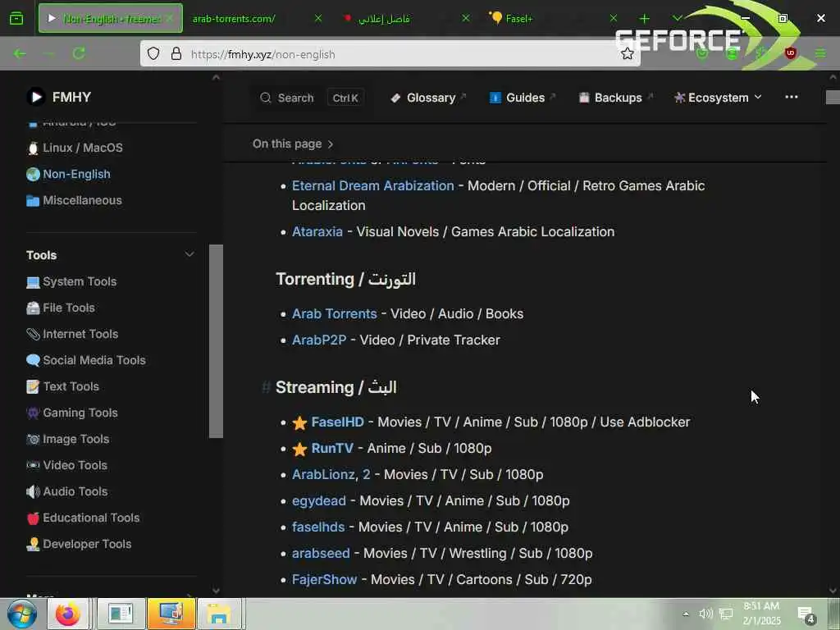Switch to the Fasel+ tab
This screenshot has height=630, width=840.
552,18
